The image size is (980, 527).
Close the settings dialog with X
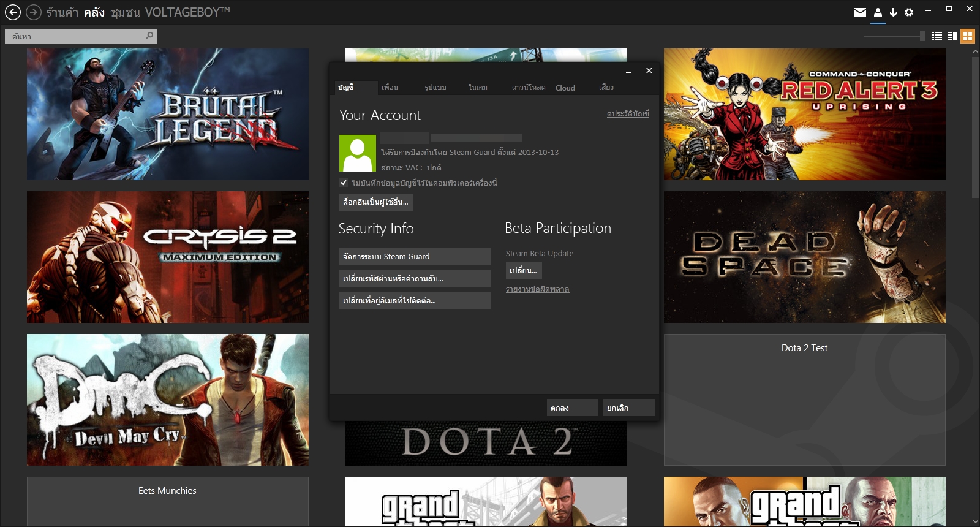649,70
